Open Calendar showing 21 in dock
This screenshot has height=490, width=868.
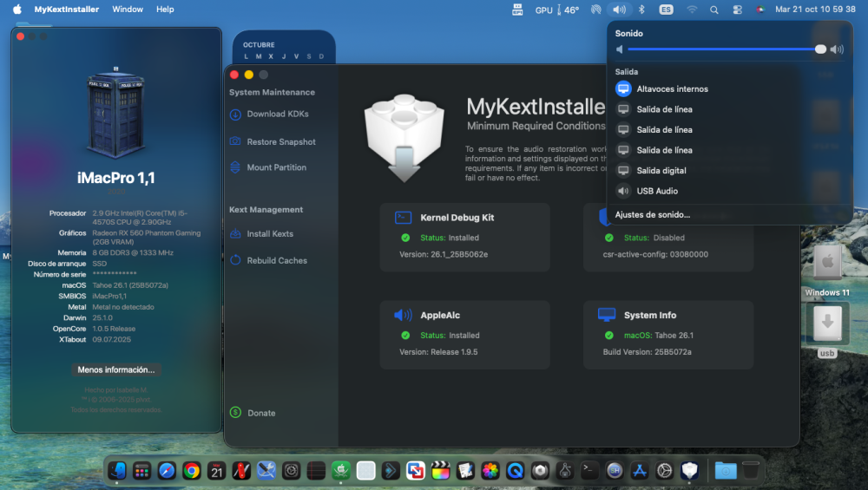pyautogui.click(x=216, y=471)
